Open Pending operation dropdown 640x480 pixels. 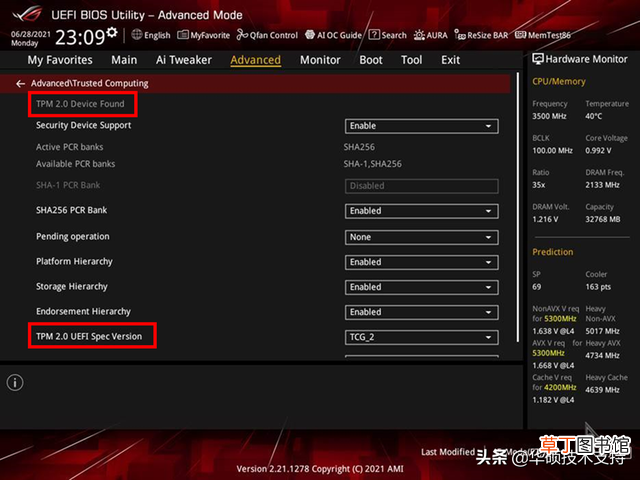(422, 237)
